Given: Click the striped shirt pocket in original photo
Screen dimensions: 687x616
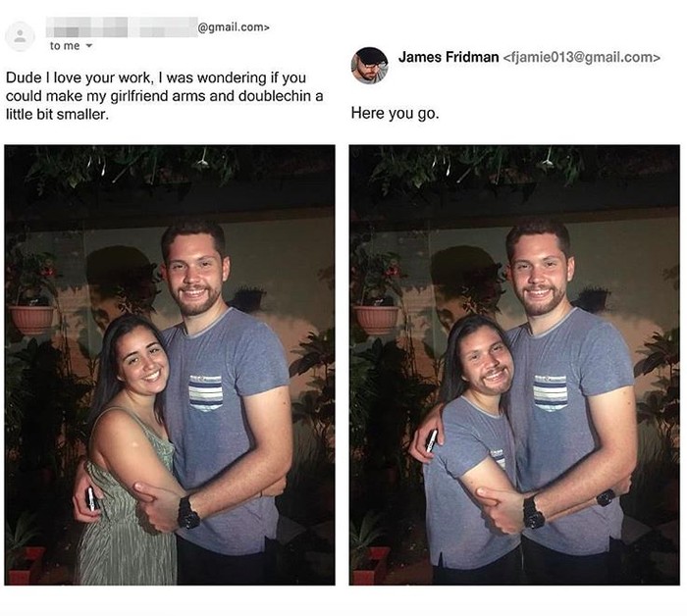Looking at the screenshot, I should tap(206, 390).
